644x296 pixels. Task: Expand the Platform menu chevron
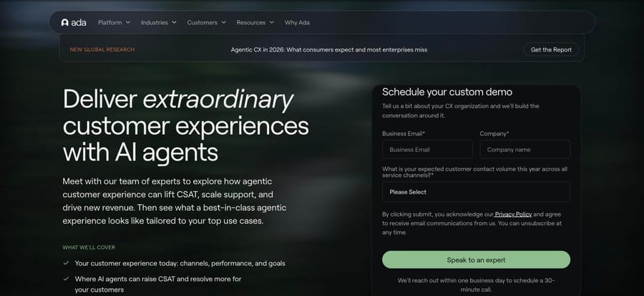click(x=128, y=23)
